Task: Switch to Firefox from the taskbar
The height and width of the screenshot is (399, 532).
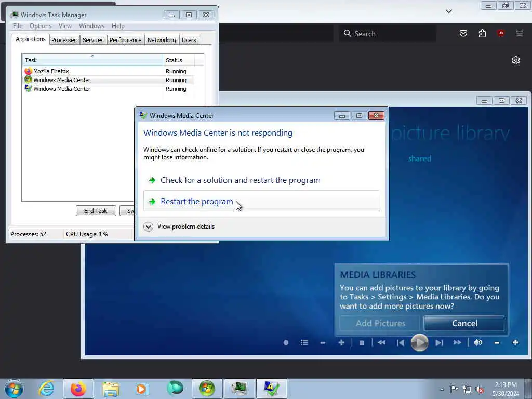Action: 78,389
